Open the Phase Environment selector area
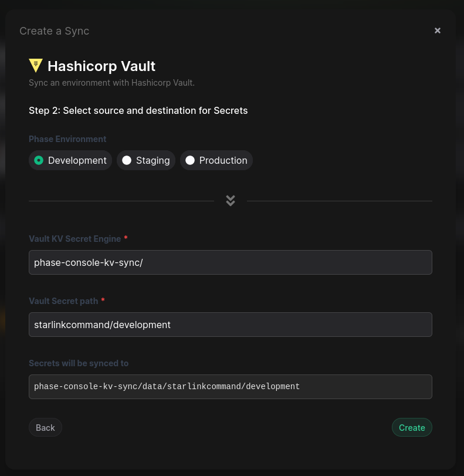This screenshot has height=476, width=464. [x=67, y=139]
